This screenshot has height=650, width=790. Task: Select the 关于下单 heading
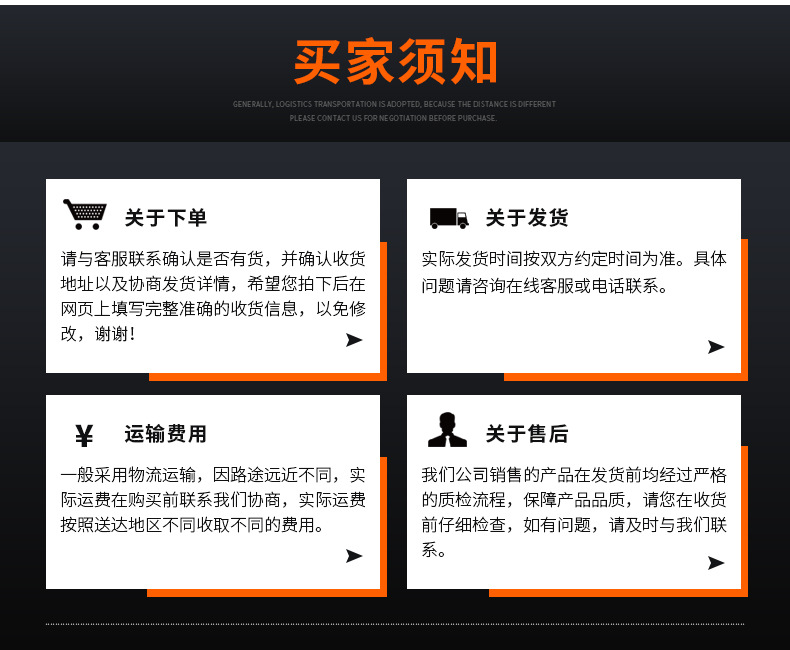tap(166, 218)
